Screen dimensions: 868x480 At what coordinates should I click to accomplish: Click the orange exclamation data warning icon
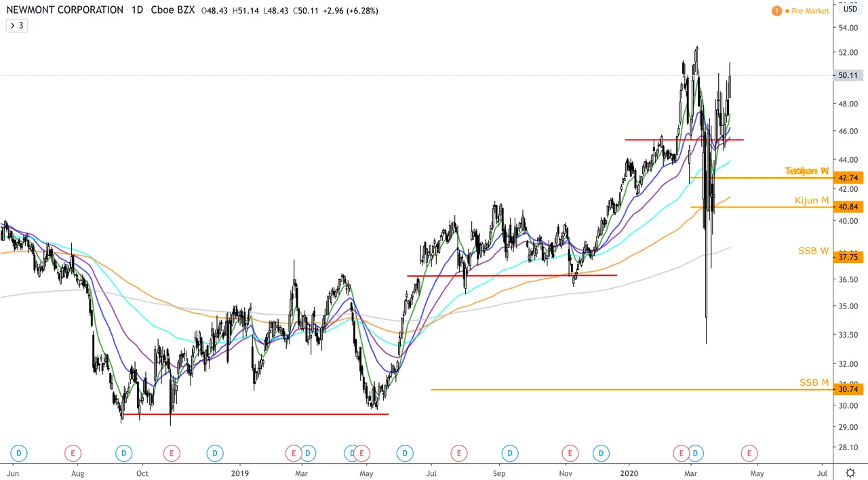776,11
